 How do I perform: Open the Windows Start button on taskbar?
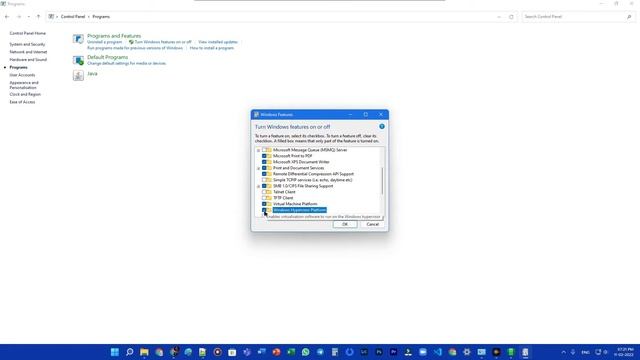coord(115,352)
